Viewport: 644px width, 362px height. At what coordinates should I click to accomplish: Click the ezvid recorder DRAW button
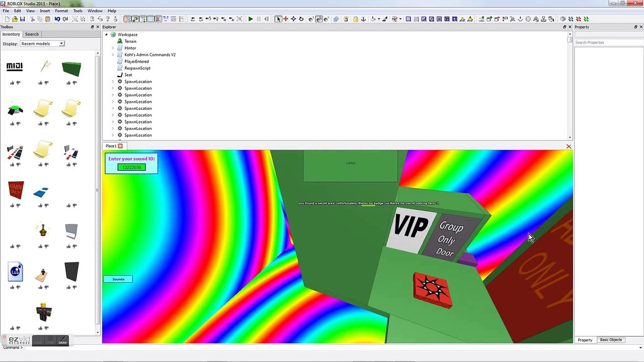pyautogui.click(x=63, y=341)
